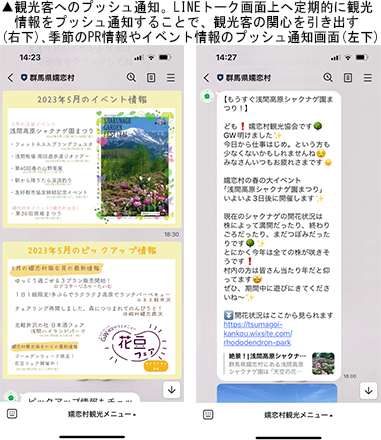The width and height of the screenshot is (381, 440).
Task: Tap チェアリング再開しました pickup line
Action: pos(88,309)
